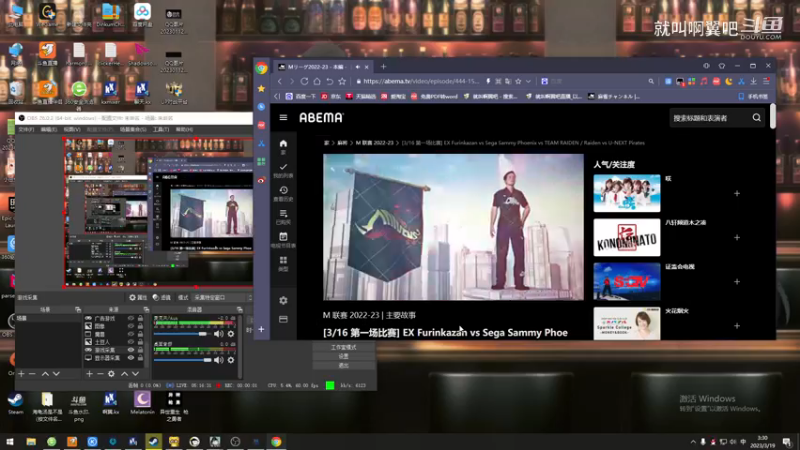Toggle visibility of 土豆人 source in OBS
The width and height of the screenshot is (800, 450).
[131, 342]
